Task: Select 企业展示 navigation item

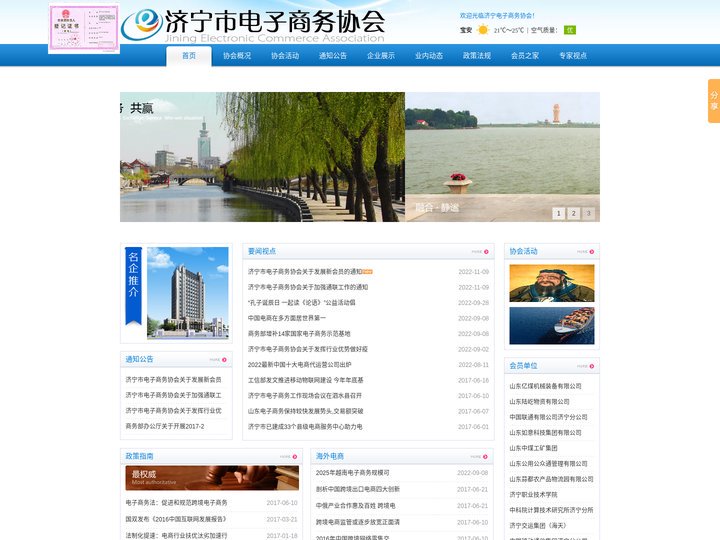Action: point(381,56)
